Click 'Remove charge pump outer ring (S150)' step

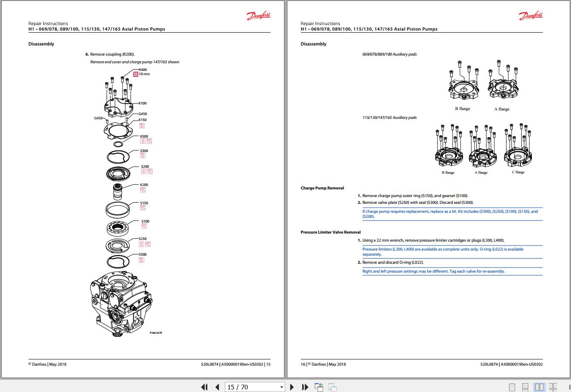415,196
